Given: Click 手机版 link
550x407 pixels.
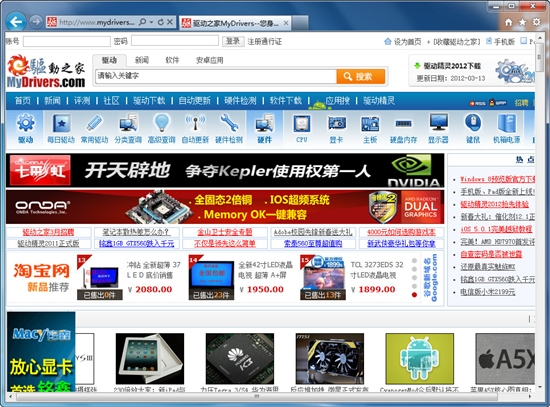Looking at the screenshot, I should pos(504,42).
